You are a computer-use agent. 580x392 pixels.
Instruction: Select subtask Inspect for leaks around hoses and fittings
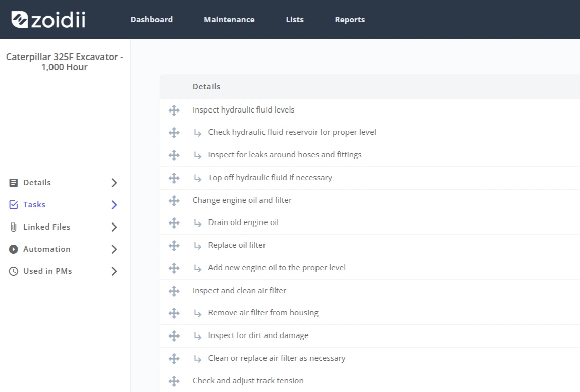pos(285,154)
